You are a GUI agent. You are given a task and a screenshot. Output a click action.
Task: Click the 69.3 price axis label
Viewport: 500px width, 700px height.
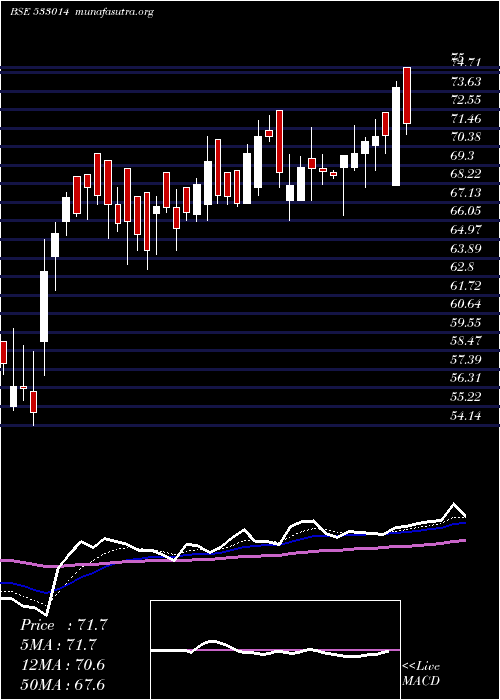pos(463,156)
